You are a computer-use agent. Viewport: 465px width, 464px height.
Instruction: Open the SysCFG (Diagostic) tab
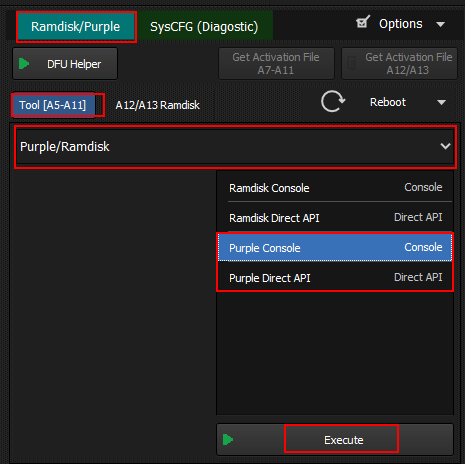tap(204, 27)
